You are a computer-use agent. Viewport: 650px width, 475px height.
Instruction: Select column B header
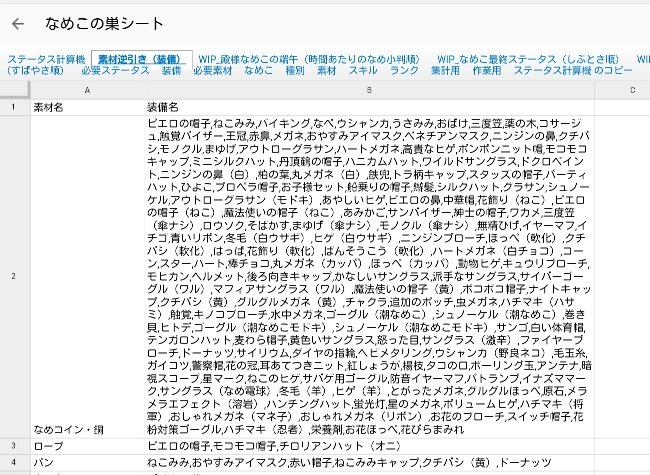(x=369, y=90)
